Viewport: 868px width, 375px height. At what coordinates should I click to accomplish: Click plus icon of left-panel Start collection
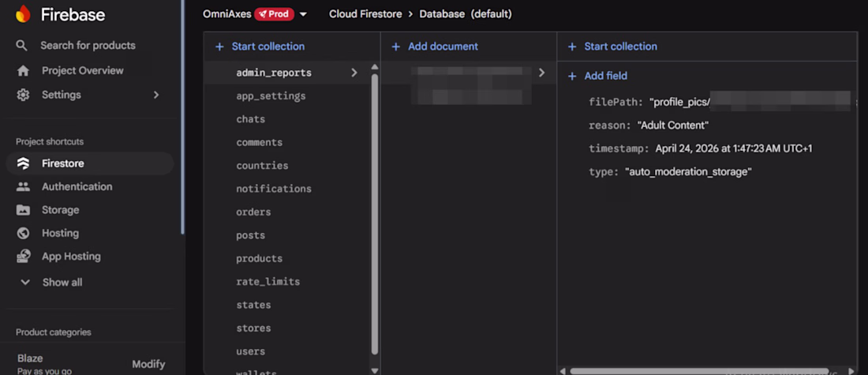click(220, 47)
